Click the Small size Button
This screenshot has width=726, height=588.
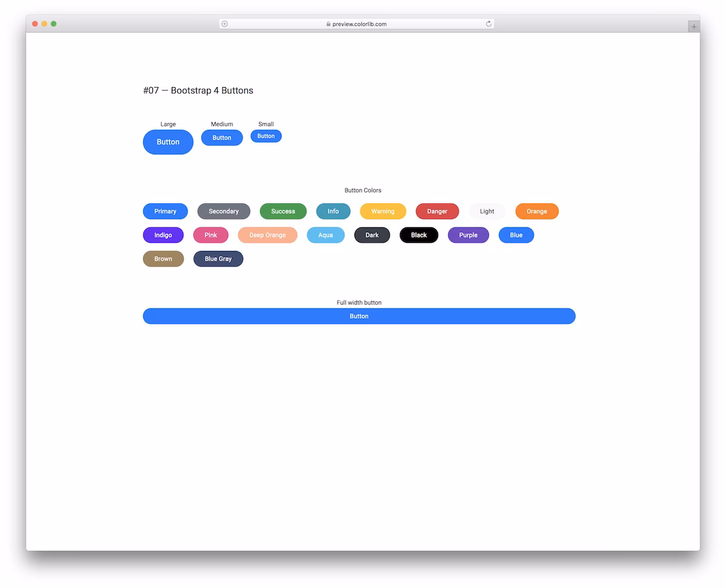266,136
